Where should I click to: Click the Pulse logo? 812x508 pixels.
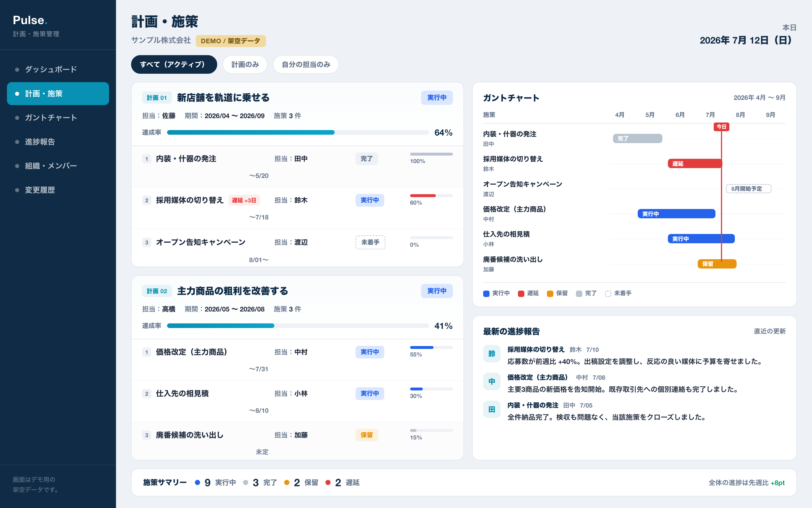[30, 20]
